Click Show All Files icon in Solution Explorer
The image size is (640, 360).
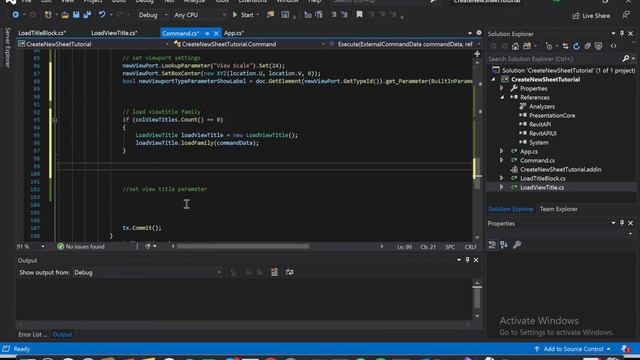click(598, 46)
